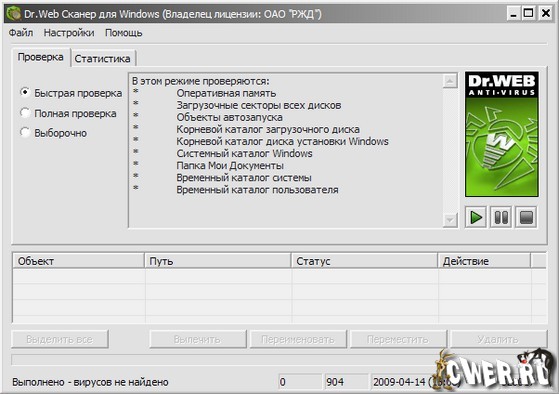Select the Быстрая проверка radio button
The width and height of the screenshot is (559, 394).
25,92
